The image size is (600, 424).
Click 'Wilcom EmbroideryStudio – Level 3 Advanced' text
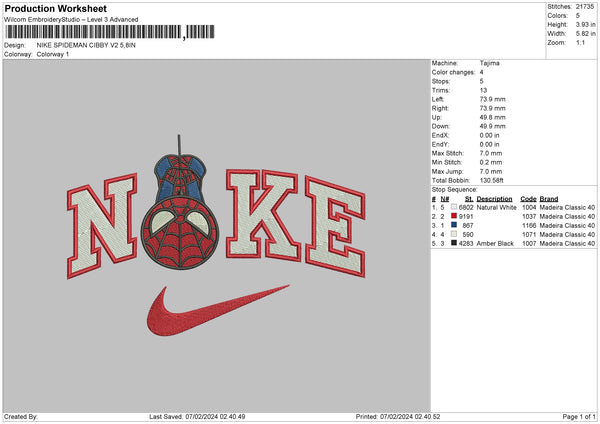(x=71, y=20)
